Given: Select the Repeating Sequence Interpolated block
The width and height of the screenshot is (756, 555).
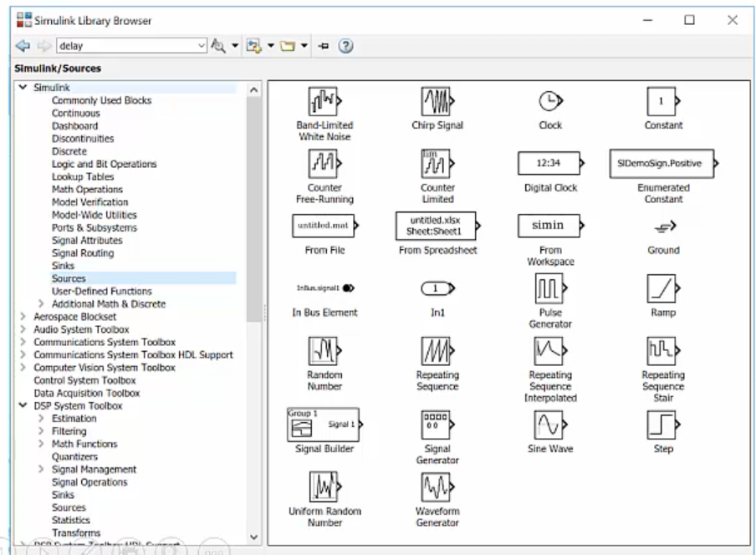Looking at the screenshot, I should pyautogui.click(x=550, y=351).
